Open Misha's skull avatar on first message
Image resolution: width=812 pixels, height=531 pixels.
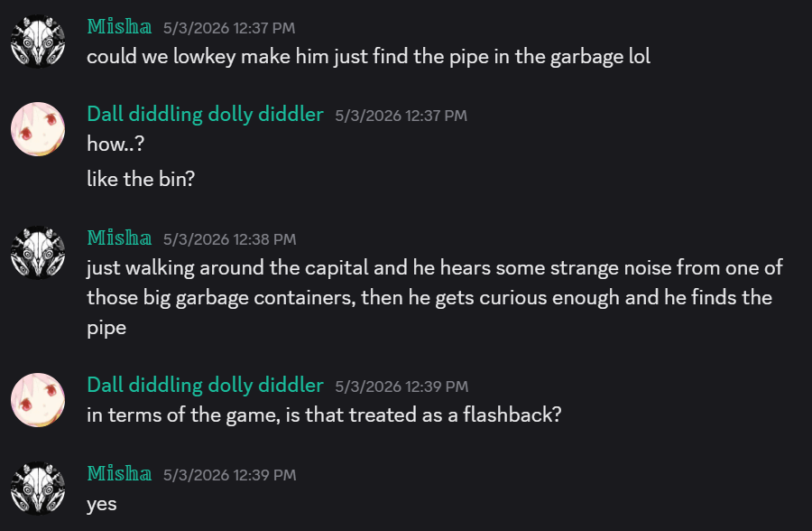(38, 41)
